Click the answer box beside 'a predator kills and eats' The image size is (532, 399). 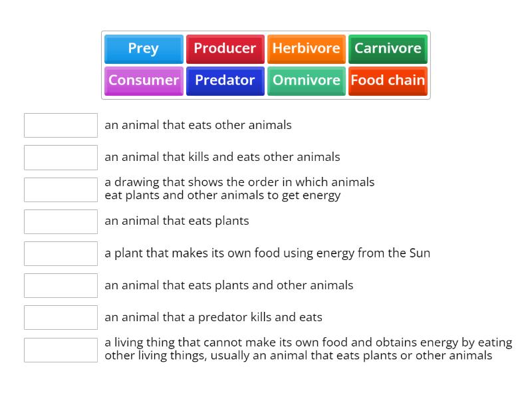point(61,317)
